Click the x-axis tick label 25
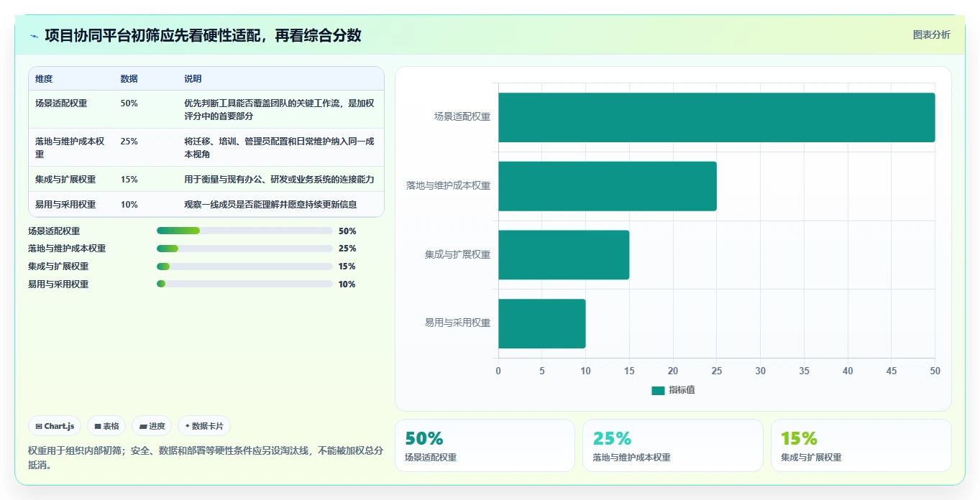980x500 pixels. (717, 371)
